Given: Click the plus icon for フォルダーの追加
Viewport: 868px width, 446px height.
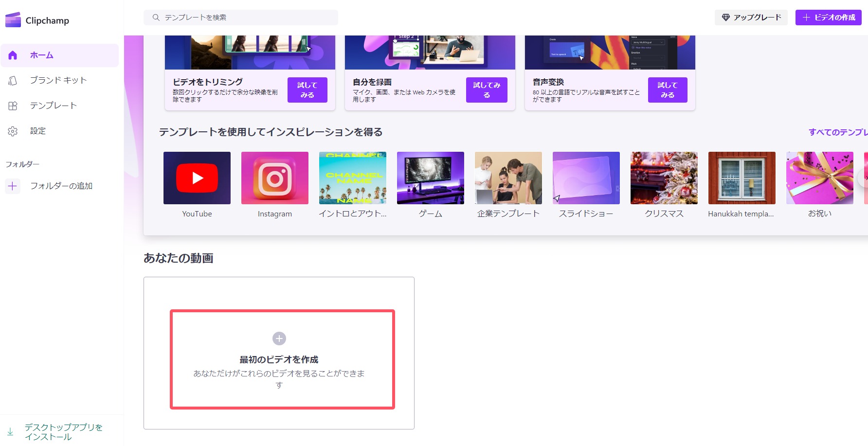Looking at the screenshot, I should [x=13, y=186].
